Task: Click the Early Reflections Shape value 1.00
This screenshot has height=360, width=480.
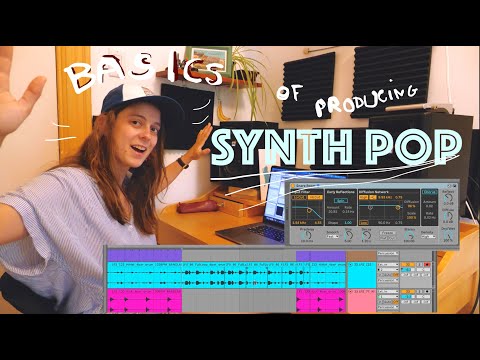Action: point(348,222)
